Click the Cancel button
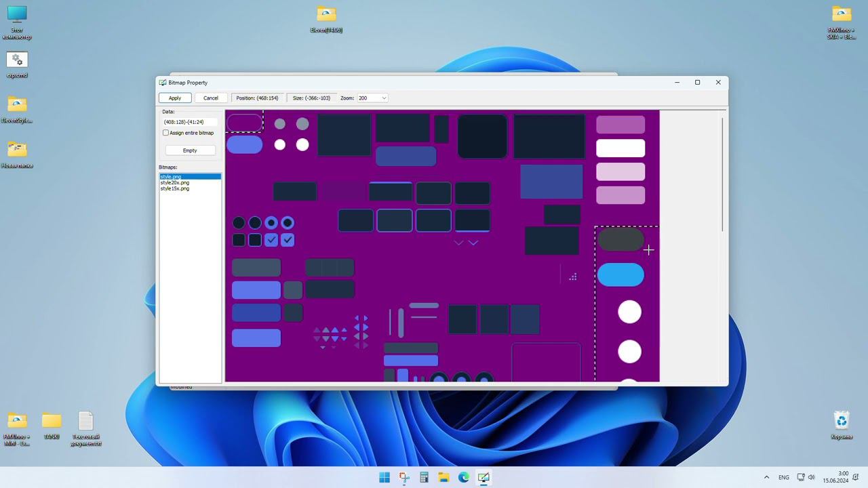 [x=211, y=98]
